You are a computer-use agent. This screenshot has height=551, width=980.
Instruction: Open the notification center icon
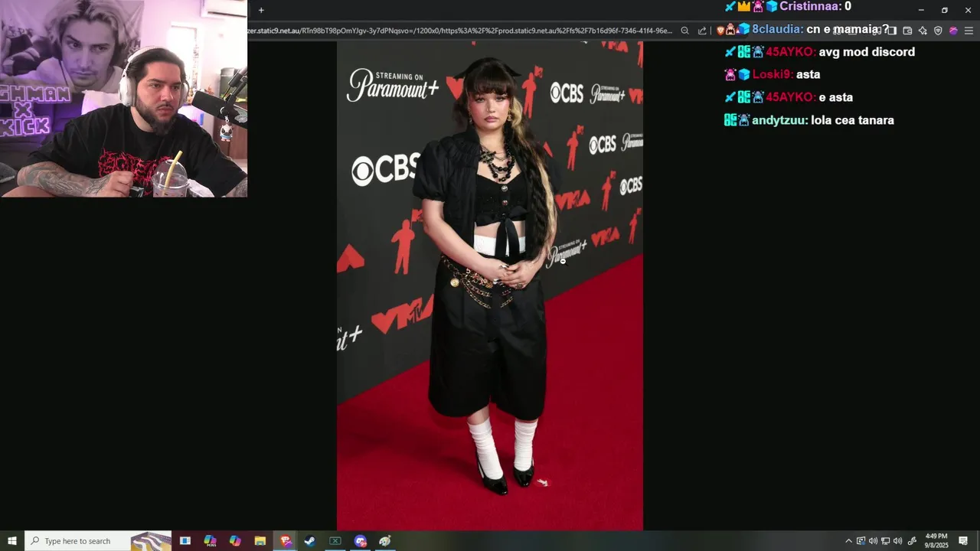click(x=963, y=541)
